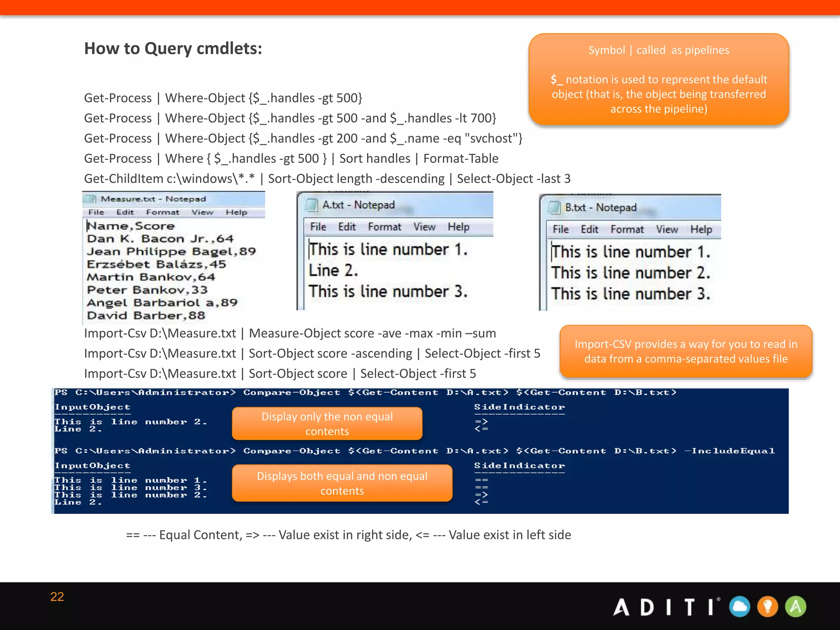
Task: Open File menu in Measure.txt Notepad
Action: [x=96, y=212]
